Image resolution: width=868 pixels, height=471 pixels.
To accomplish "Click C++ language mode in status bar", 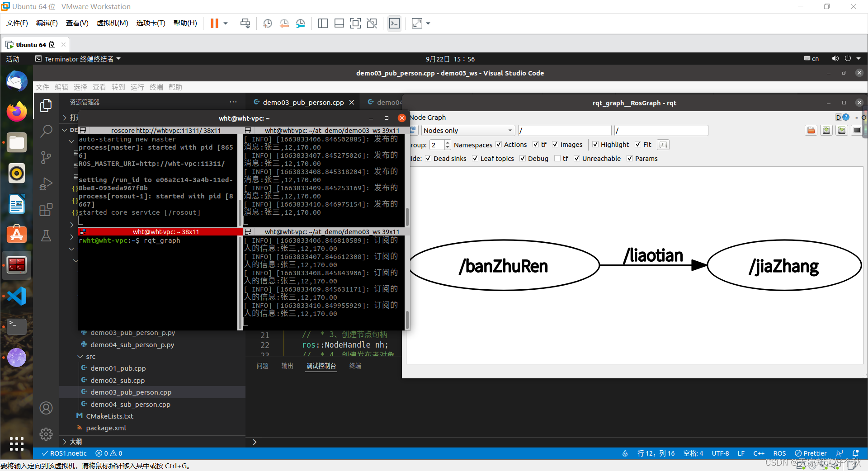I will [759, 453].
